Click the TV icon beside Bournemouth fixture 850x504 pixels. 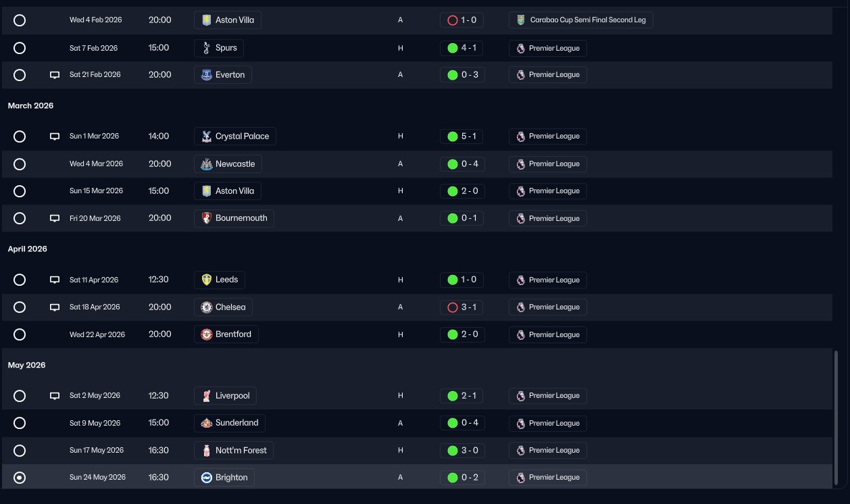55,218
